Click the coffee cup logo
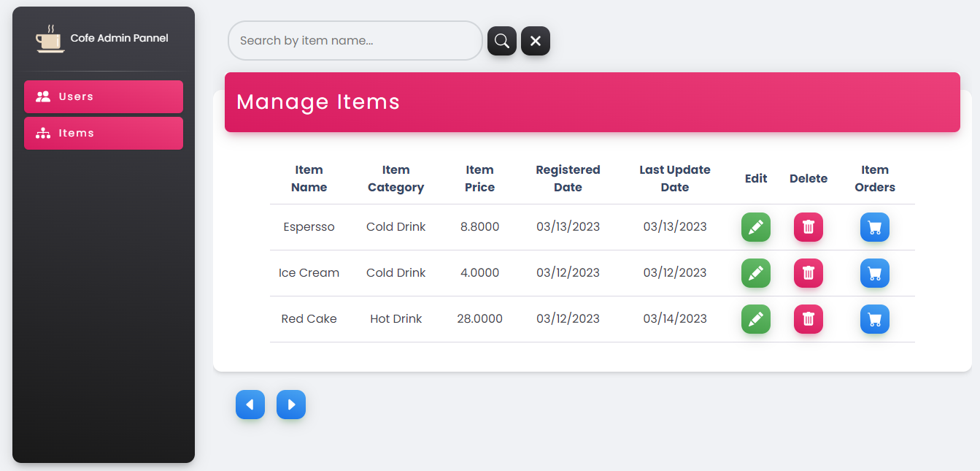Screen dimensions: 980x471 pyautogui.click(x=48, y=37)
